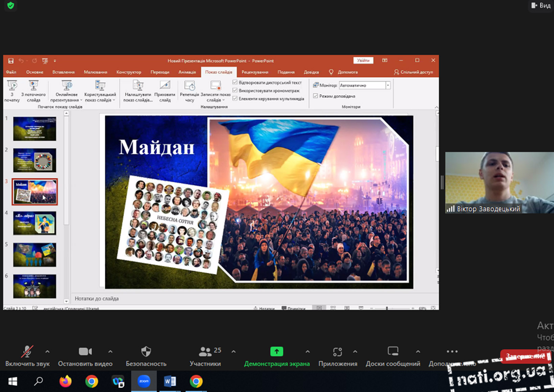Switch to Normal view in status bar

319,308
